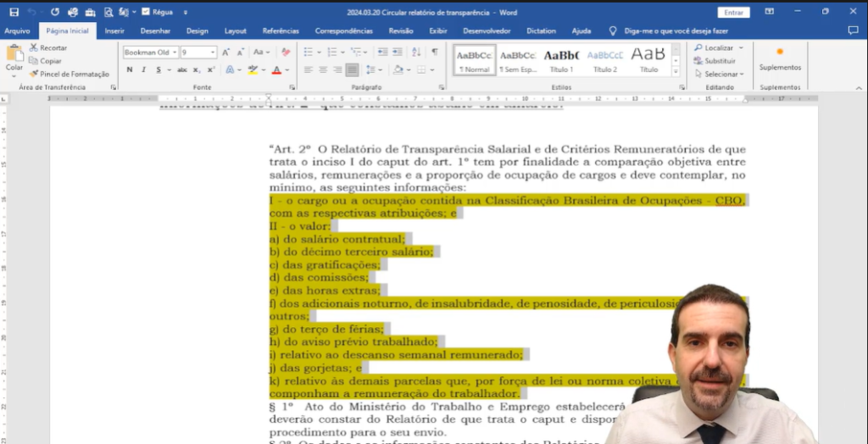This screenshot has height=444, width=868.
Task: Expand the Selecionar dropdown
Action: 725,74
